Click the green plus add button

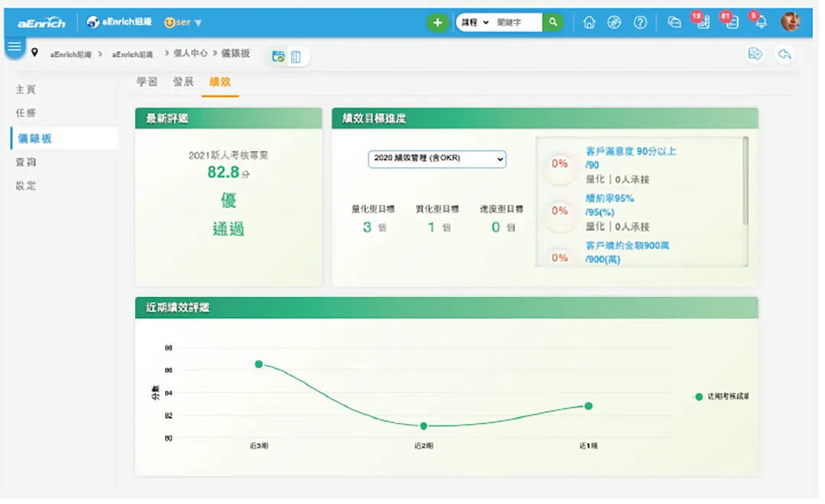click(437, 23)
